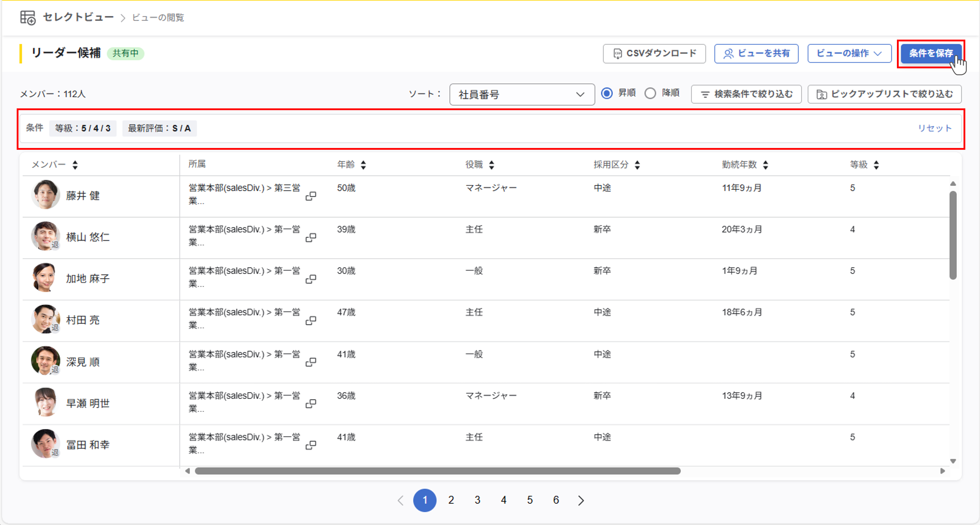Go to next page arrow
The width and height of the screenshot is (980, 525).
coord(581,500)
